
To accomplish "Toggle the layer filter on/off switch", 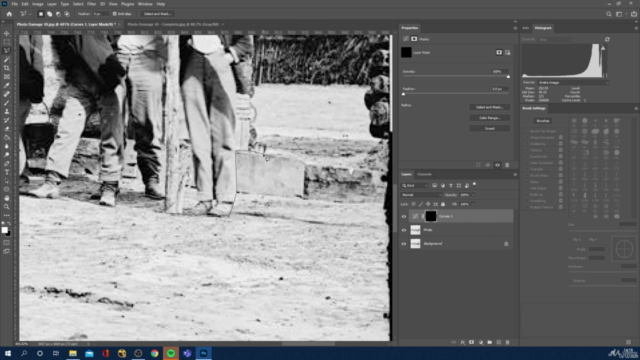I will coord(474,184).
